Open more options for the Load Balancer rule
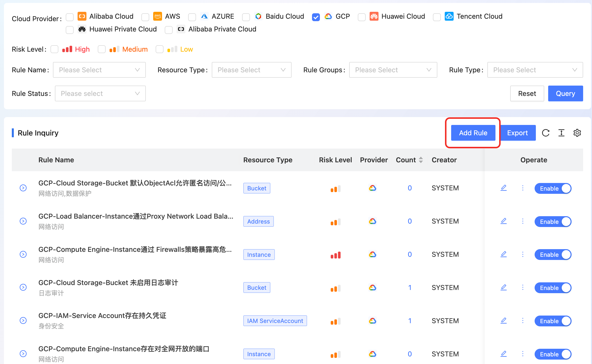 523,221
